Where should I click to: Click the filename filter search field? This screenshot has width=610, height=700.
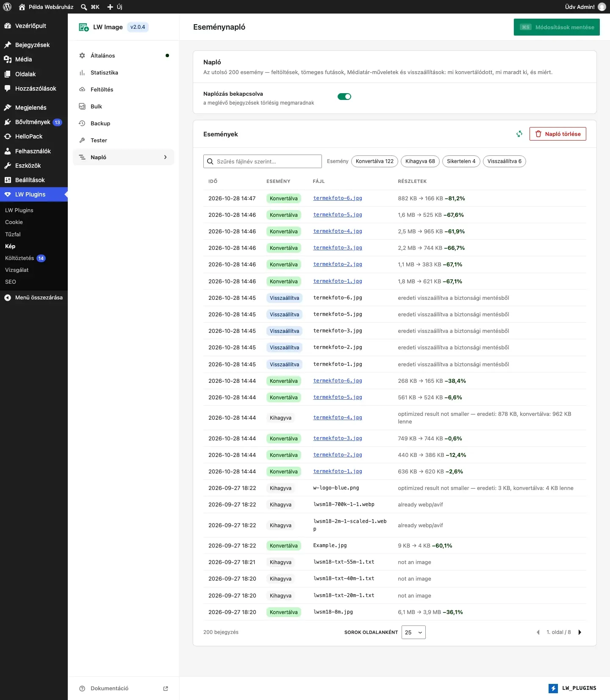263,161
